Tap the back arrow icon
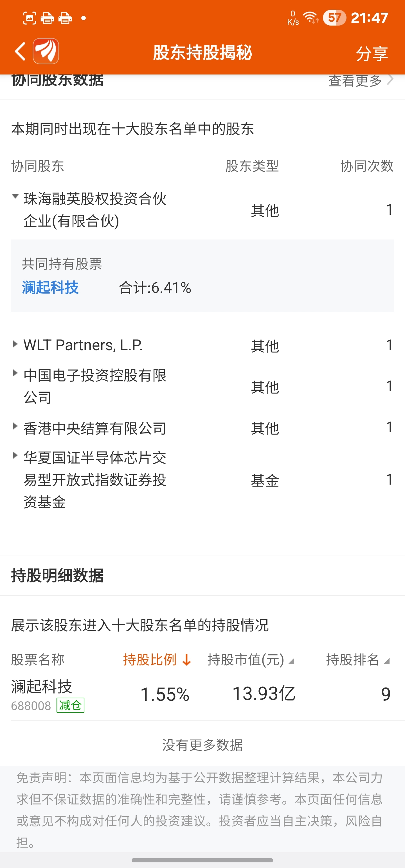405x868 pixels. (x=20, y=51)
